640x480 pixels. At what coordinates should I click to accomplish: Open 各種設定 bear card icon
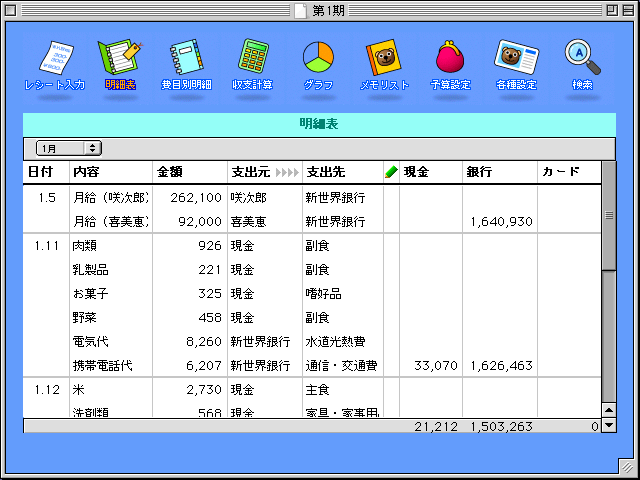click(x=516, y=57)
